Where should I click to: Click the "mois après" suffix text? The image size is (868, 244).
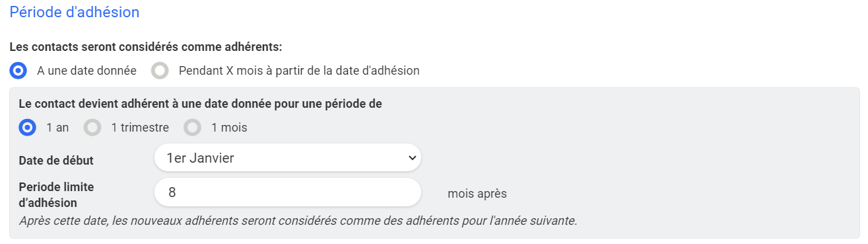(x=477, y=194)
